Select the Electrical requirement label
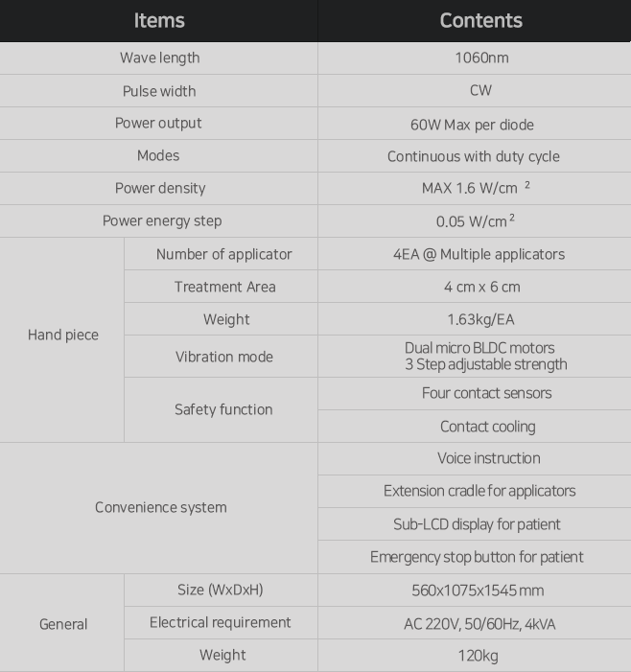 click(x=220, y=622)
